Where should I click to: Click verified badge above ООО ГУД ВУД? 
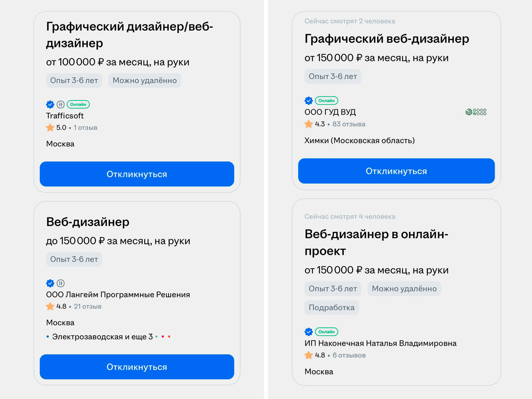tap(308, 101)
